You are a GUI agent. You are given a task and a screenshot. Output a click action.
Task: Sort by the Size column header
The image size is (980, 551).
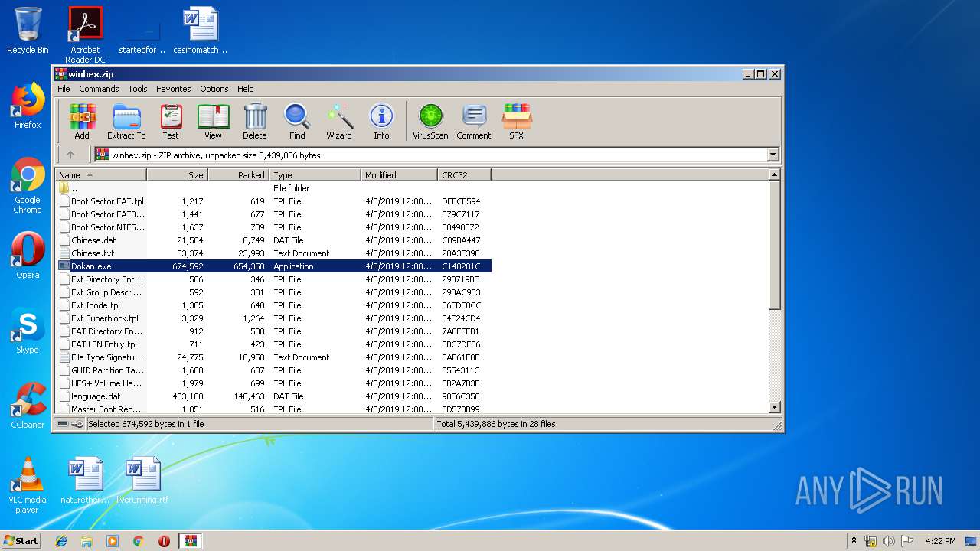click(177, 175)
